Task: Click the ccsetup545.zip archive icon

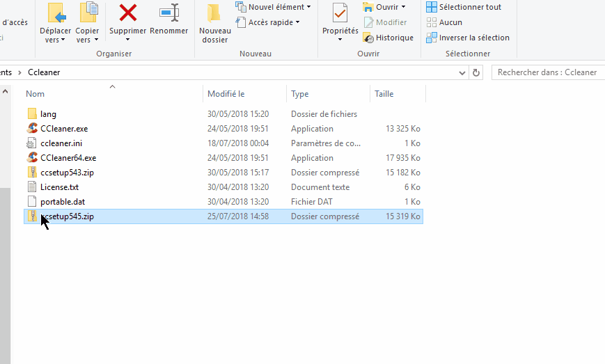Action: coord(33,216)
